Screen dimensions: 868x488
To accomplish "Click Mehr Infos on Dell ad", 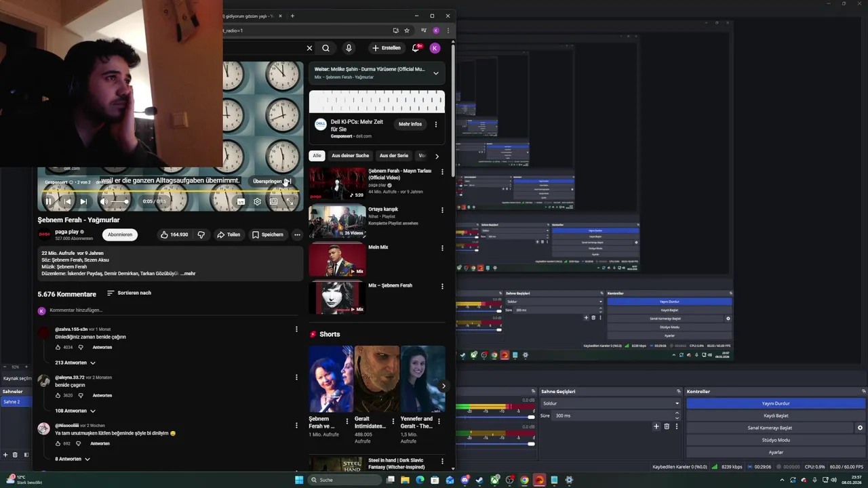I will coord(410,124).
